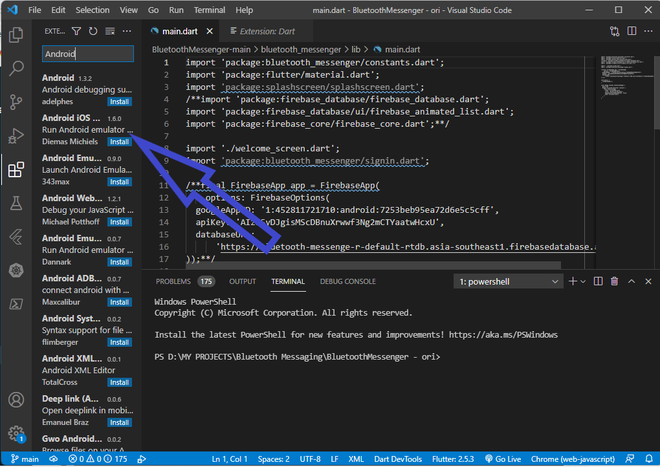
Task: Split the terminal panel
Action: 598,281
